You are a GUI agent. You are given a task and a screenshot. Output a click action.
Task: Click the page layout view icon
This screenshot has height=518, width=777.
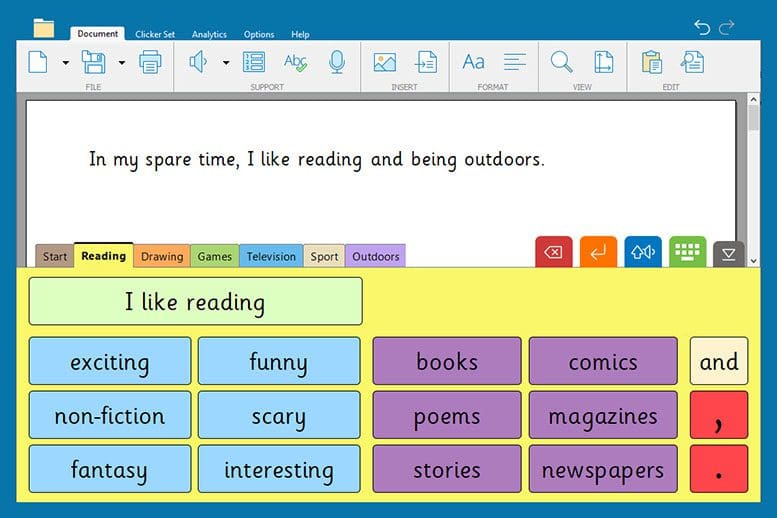[604, 62]
